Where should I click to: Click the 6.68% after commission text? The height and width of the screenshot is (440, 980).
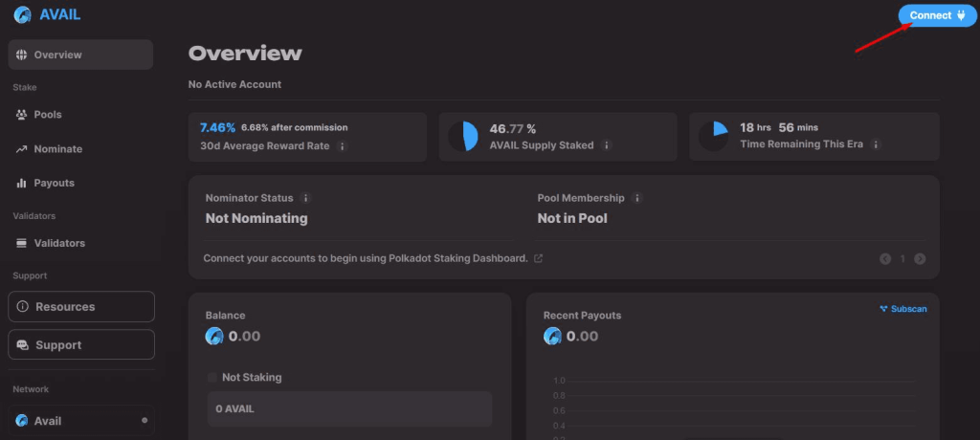(295, 127)
